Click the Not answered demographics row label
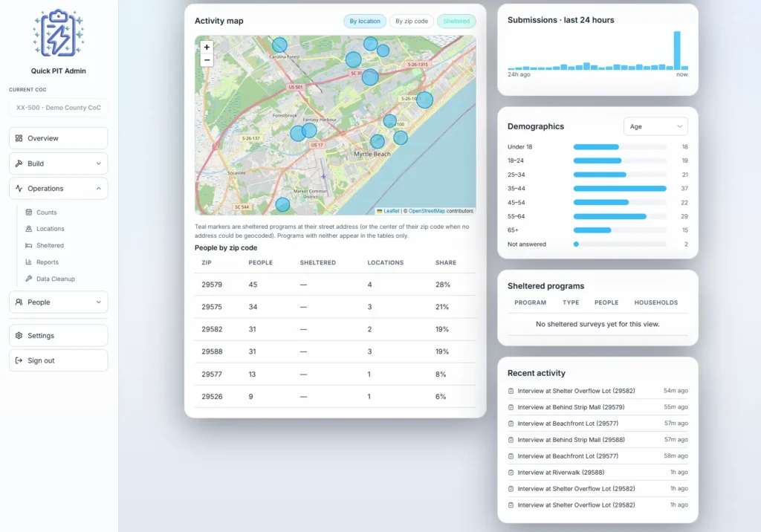 pos(527,244)
